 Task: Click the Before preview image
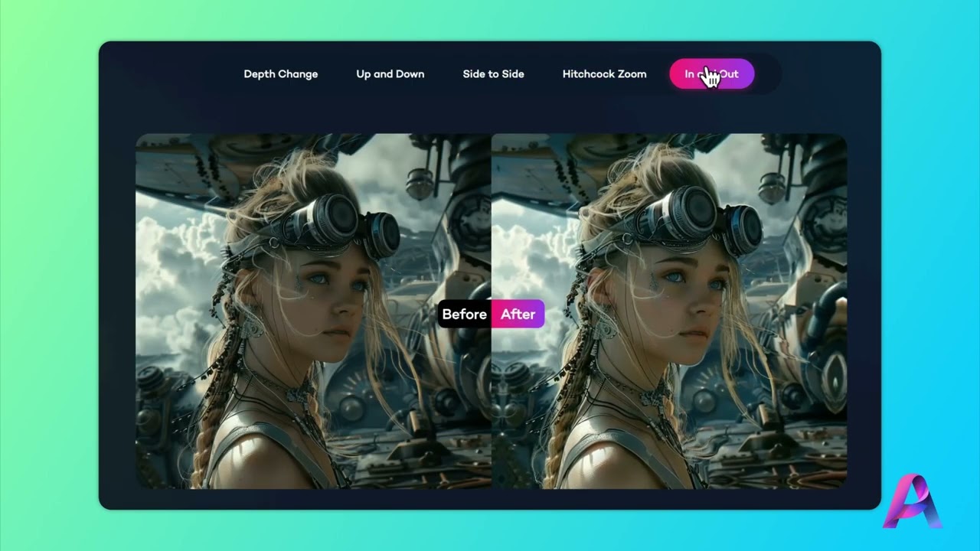tap(313, 311)
